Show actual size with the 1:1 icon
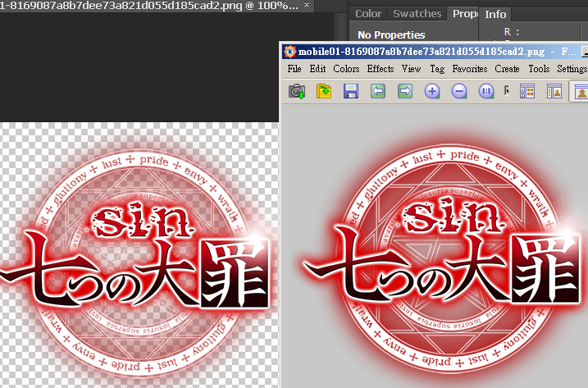588x388 pixels. pos(486,91)
